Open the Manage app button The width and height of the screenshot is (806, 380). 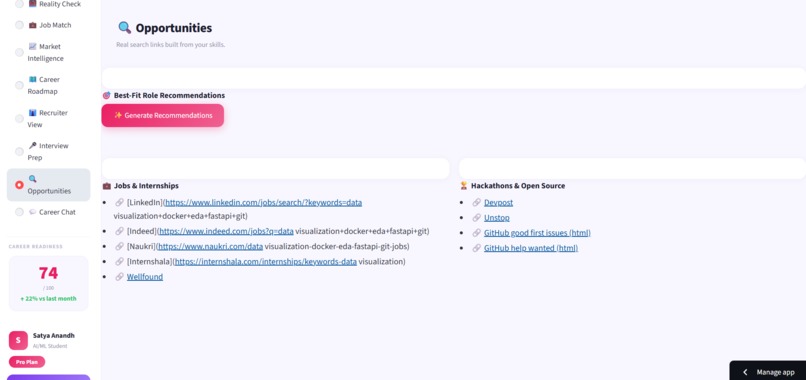tap(768, 371)
